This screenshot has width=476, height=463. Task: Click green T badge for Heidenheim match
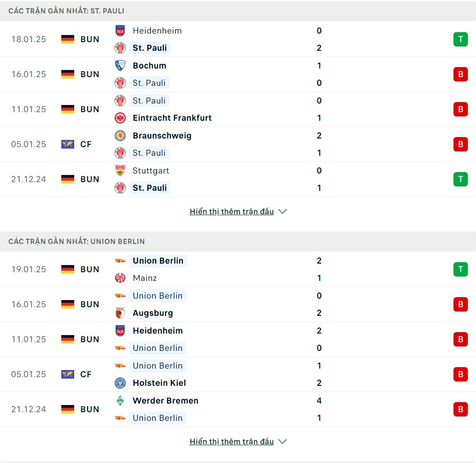click(x=461, y=39)
